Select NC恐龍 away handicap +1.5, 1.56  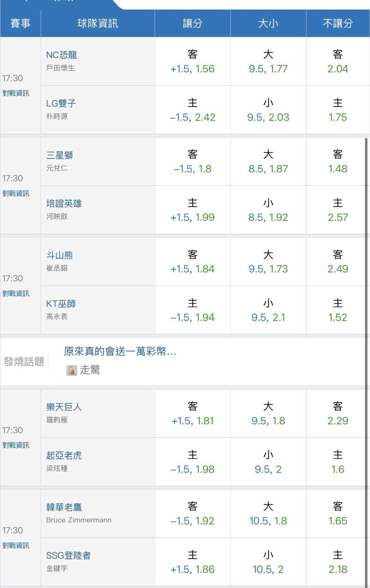193,62
